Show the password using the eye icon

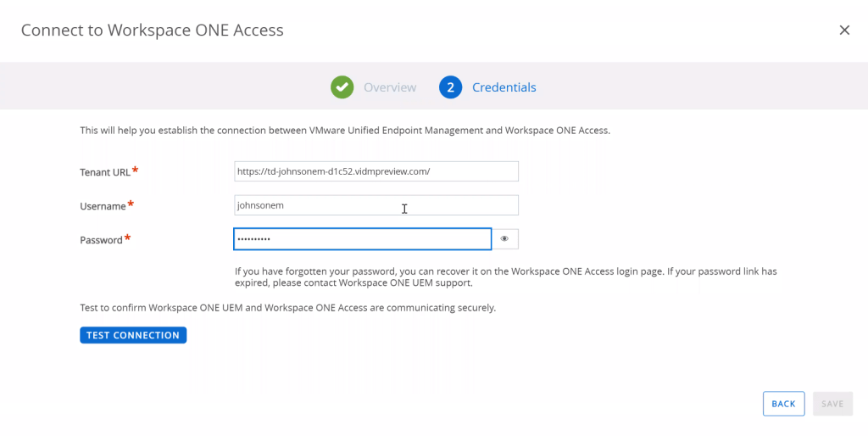(504, 239)
